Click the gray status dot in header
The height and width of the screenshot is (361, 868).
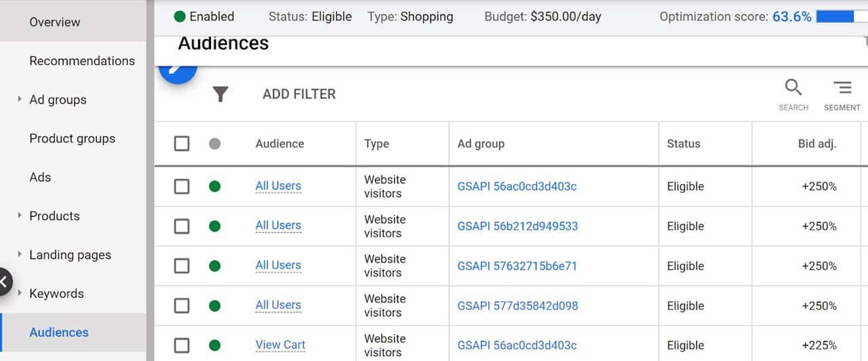click(x=215, y=144)
